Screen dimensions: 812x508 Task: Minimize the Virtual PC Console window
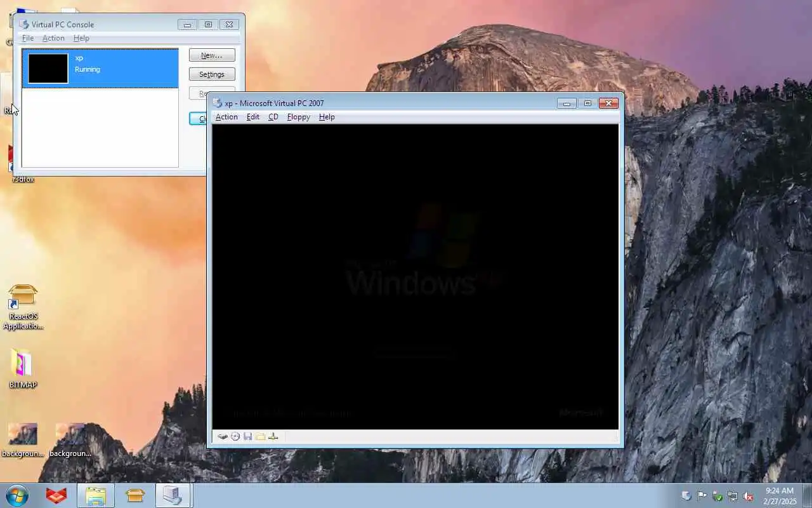click(187, 24)
